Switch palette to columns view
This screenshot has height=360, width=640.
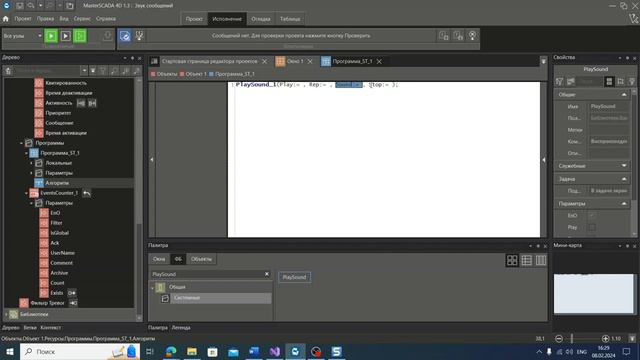pyautogui.click(x=541, y=260)
